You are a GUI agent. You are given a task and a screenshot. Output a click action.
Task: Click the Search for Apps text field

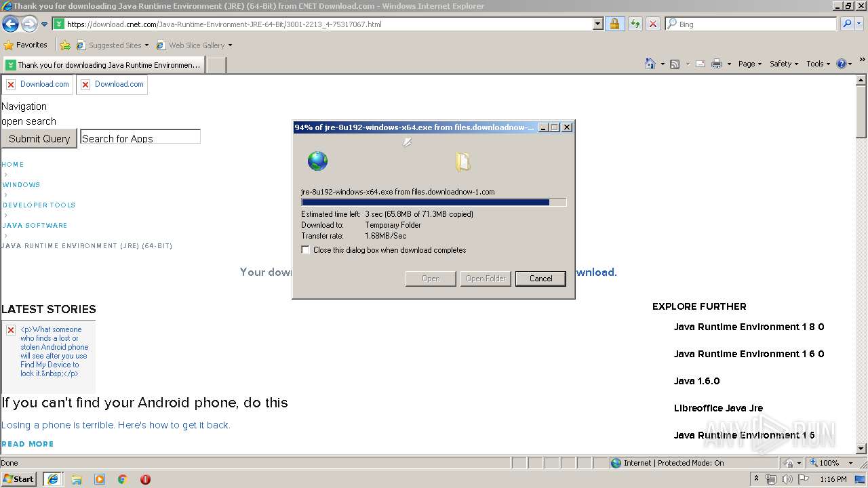[x=140, y=138]
